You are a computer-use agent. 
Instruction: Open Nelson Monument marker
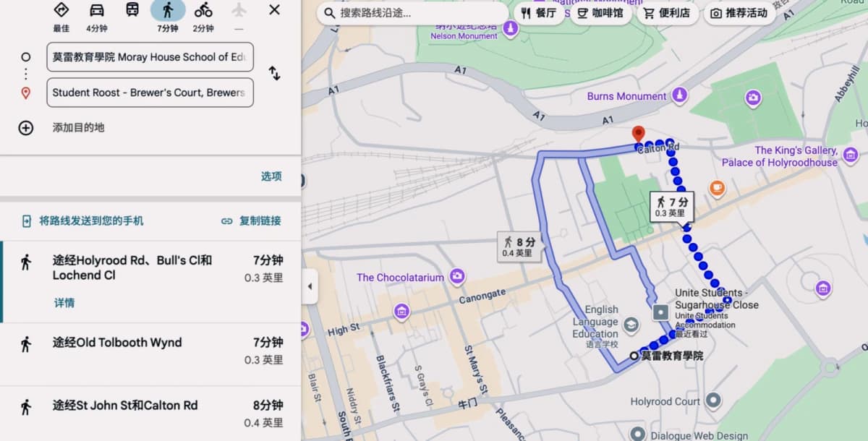pyautogui.click(x=511, y=29)
